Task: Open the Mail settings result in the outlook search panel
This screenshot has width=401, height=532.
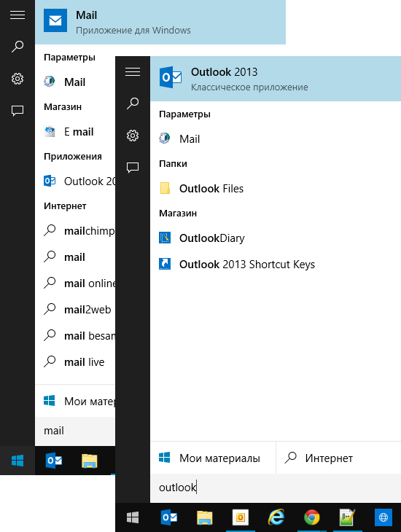Action: tap(276, 138)
